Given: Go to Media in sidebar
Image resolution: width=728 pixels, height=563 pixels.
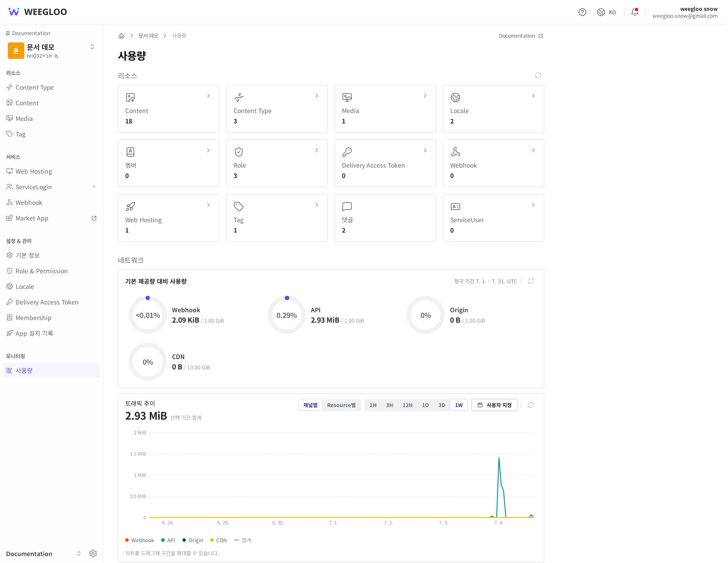Looking at the screenshot, I should [52, 119].
